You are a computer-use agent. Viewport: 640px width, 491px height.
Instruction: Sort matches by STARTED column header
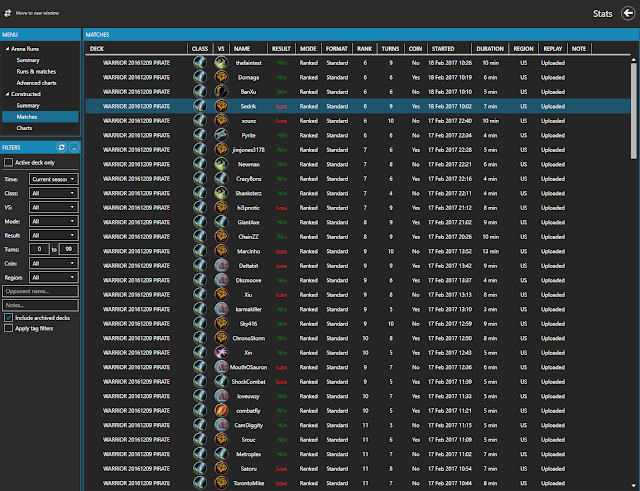click(449, 49)
